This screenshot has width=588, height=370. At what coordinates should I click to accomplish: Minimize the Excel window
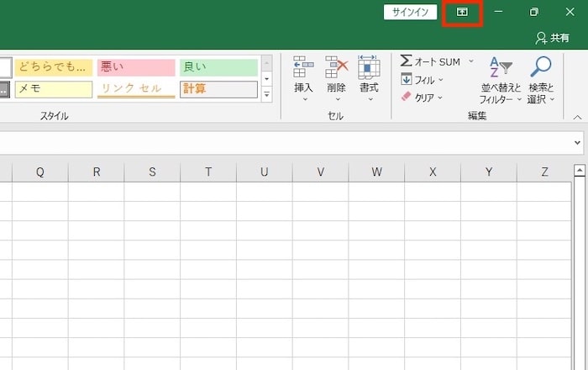[x=498, y=12]
